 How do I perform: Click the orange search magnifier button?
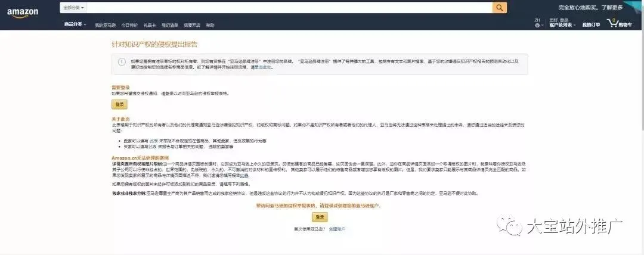(500, 8)
